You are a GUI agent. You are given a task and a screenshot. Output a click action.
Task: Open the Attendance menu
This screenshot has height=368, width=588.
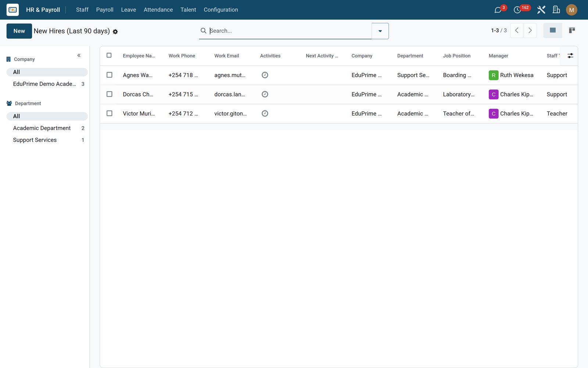pos(158,10)
